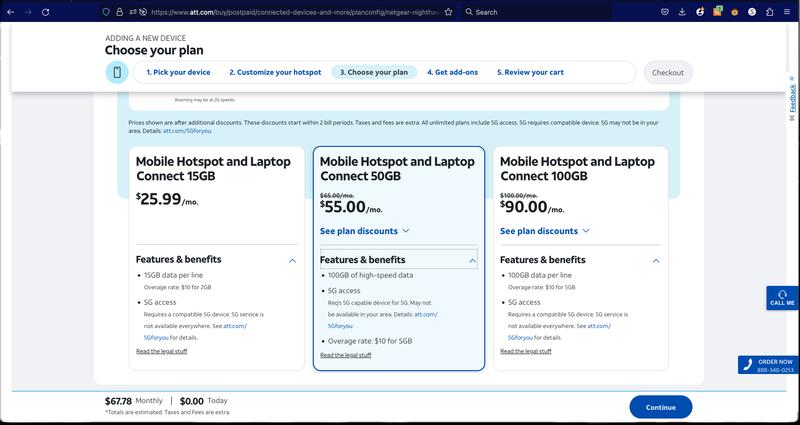Image resolution: width=800 pixels, height=425 pixels.
Task: Open att.com/ link in the 50GB plan card
Action: pyautogui.click(x=426, y=315)
